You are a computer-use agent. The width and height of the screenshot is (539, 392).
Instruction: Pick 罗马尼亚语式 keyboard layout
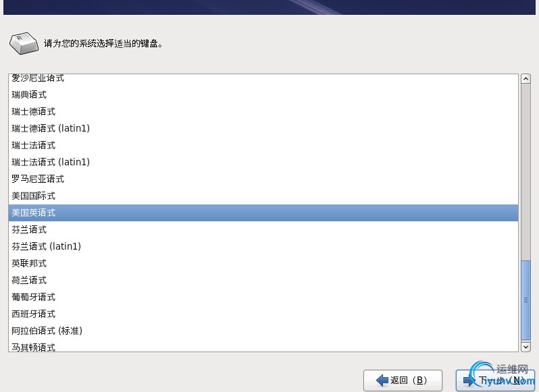pyautogui.click(x=263, y=179)
